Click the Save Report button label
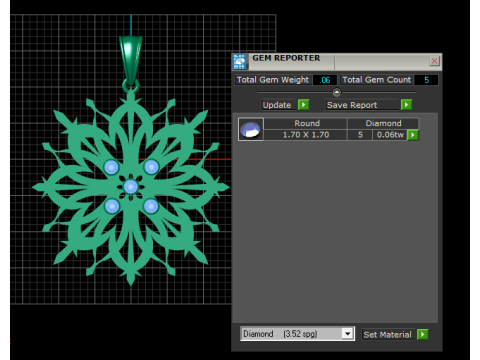Image resolution: width=480 pixels, height=360 pixels. coord(352,105)
